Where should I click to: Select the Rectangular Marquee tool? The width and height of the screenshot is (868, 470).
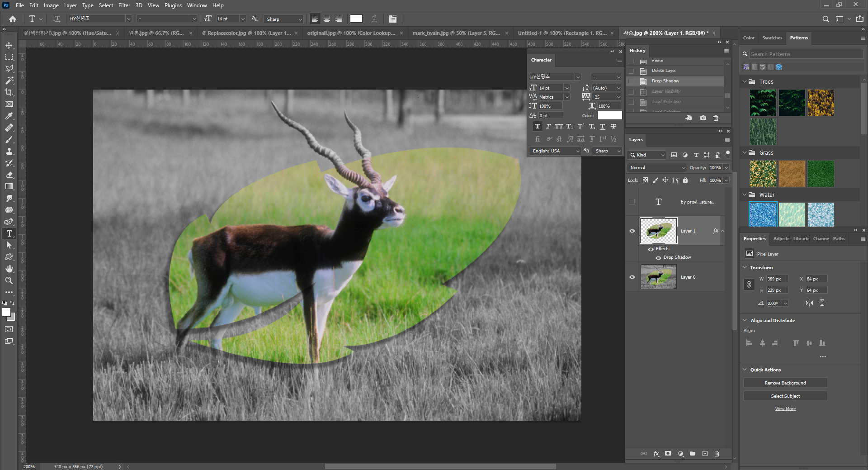[x=9, y=57]
